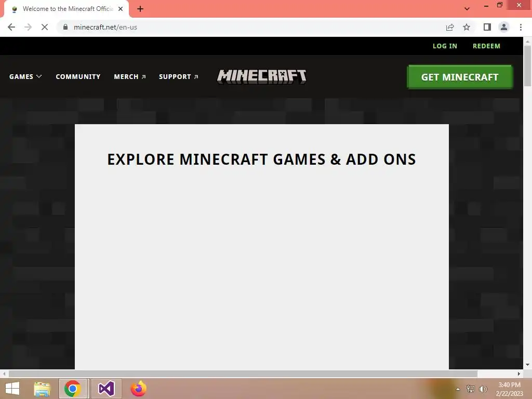
Task: Click the LOG IN link
Action: (x=445, y=46)
